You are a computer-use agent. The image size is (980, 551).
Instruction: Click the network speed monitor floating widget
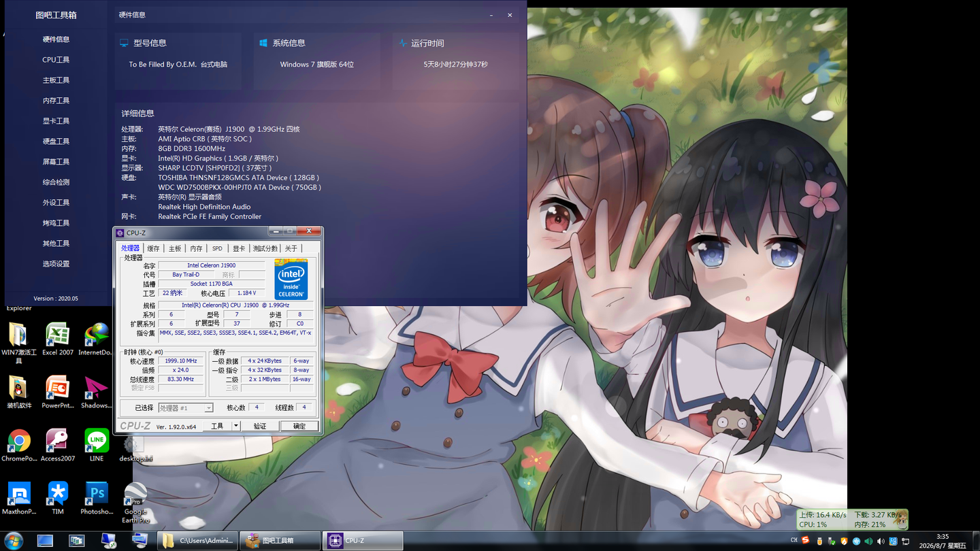[852, 520]
